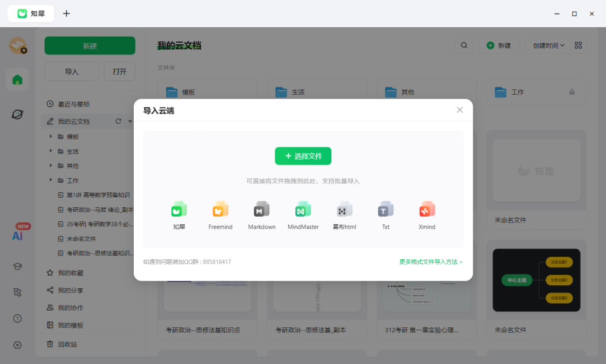Viewport: 606px width, 364px height.
Task: Click the 导入 button
Action: coord(72,72)
